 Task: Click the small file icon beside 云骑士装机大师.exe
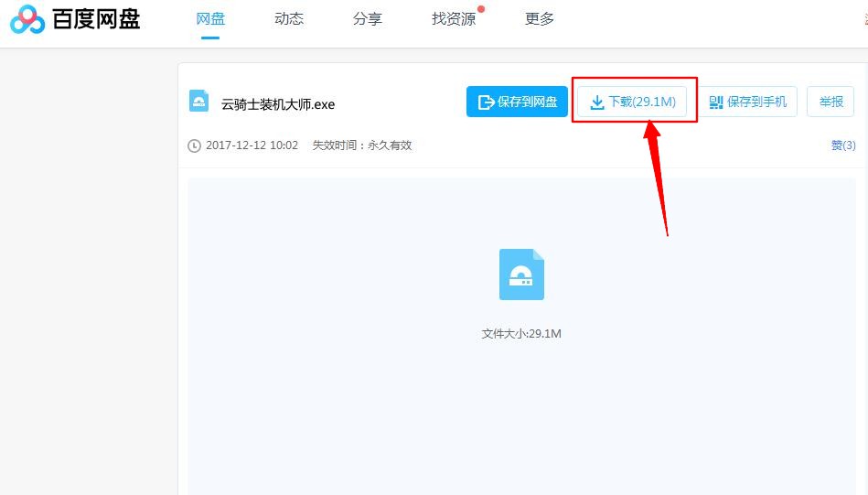(x=198, y=102)
